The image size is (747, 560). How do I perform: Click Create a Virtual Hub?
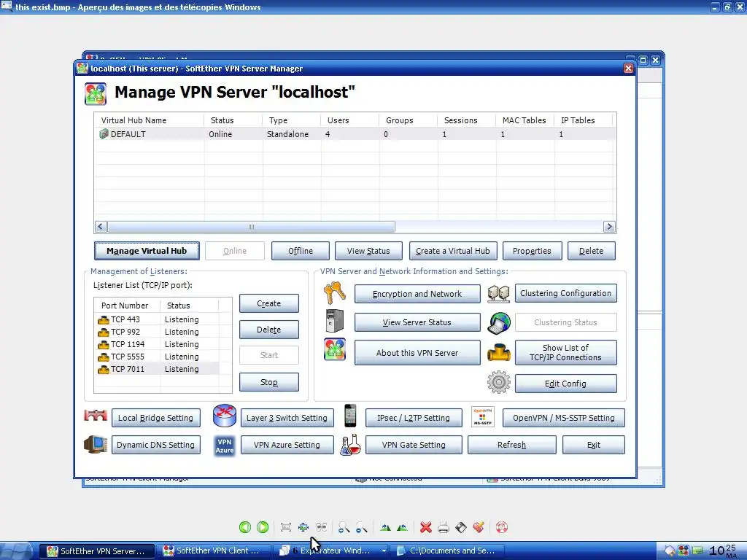[x=452, y=251]
